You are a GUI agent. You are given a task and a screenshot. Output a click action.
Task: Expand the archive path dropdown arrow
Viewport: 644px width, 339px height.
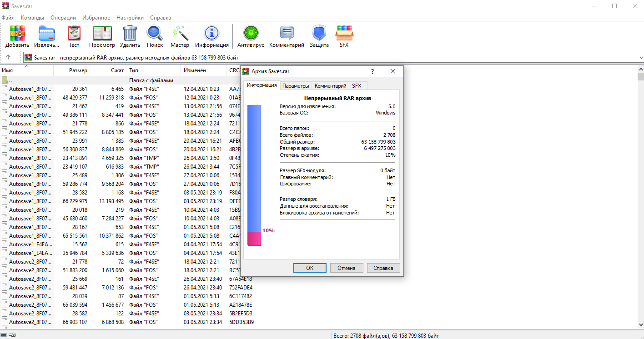point(641,58)
